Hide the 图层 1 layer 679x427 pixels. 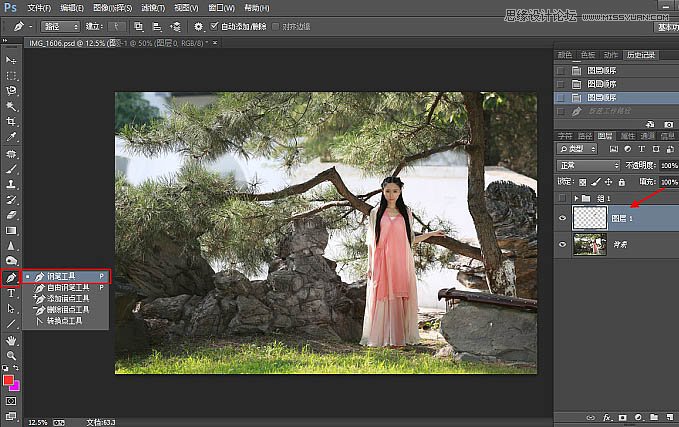[x=563, y=218]
